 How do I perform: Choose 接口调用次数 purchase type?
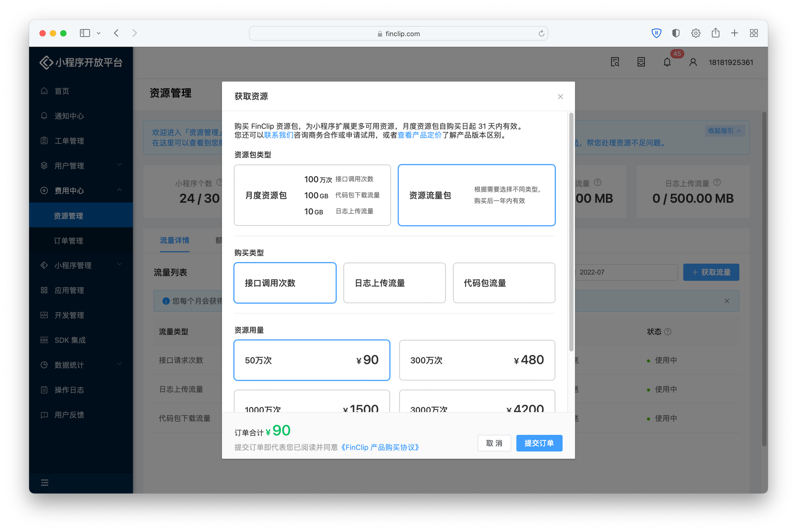[x=285, y=283]
